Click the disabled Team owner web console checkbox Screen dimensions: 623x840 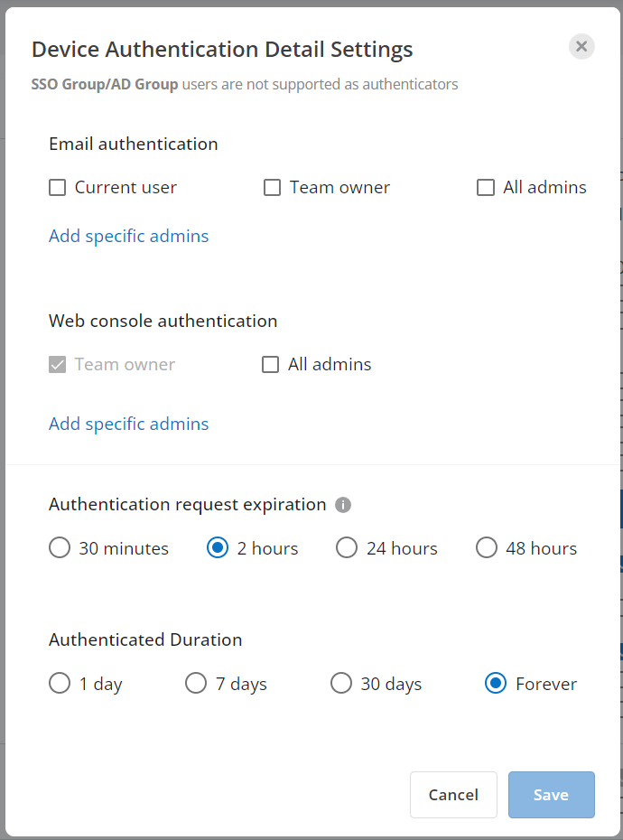tap(60, 364)
